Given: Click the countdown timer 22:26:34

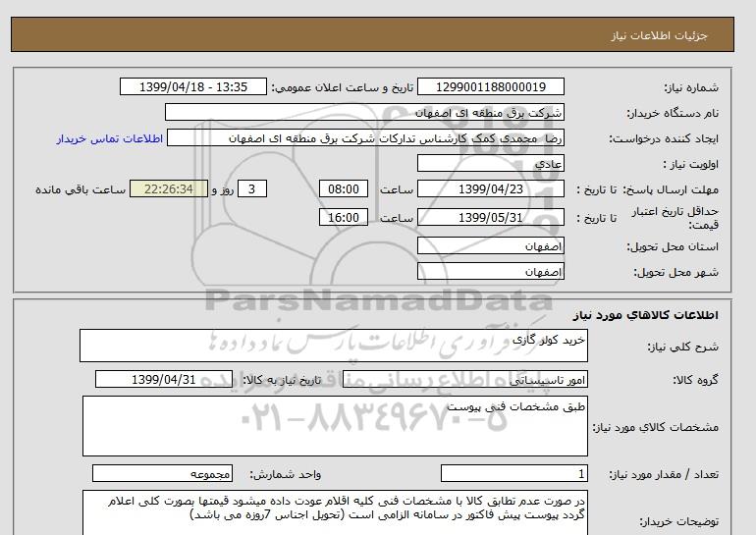Looking at the screenshot, I should pos(169,188).
